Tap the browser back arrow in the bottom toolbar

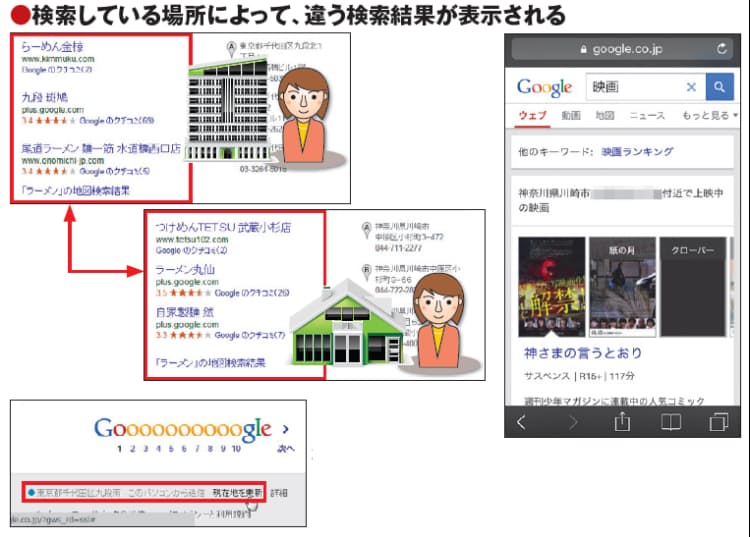tap(521, 422)
